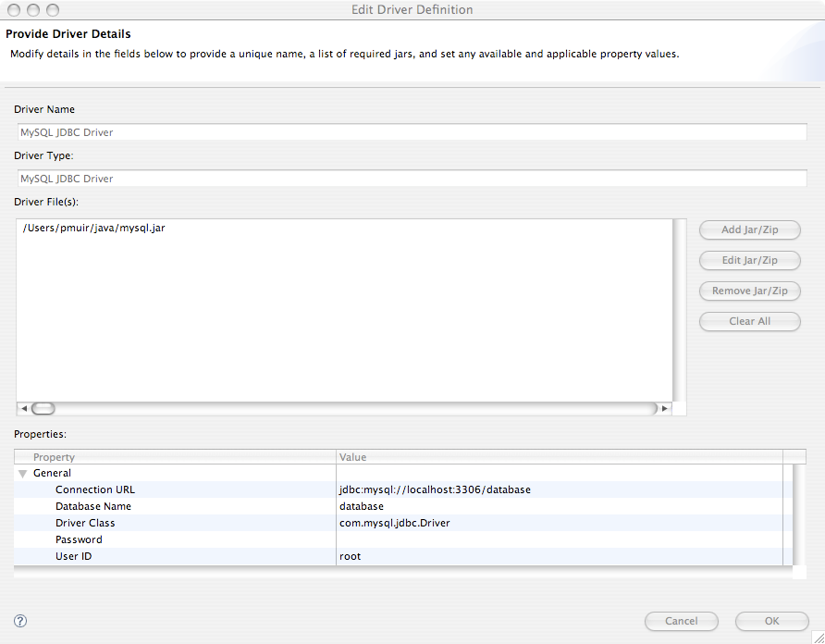Cancel the driver definition dialog

coord(682,622)
